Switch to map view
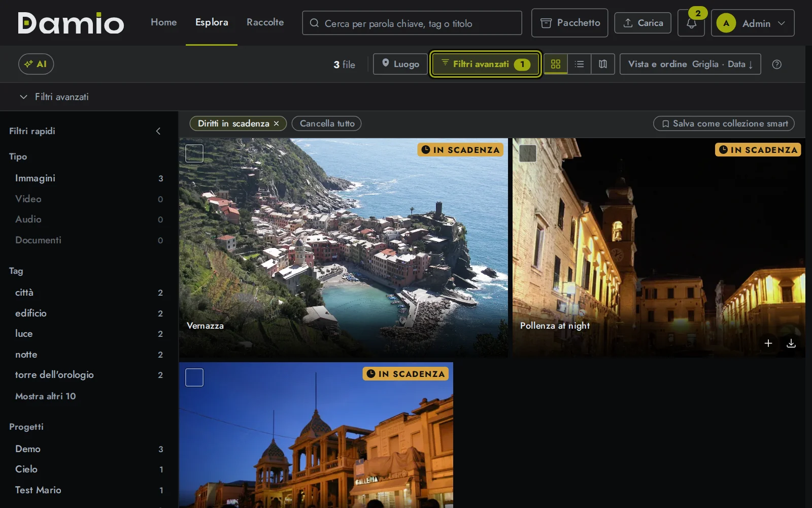 603,64
